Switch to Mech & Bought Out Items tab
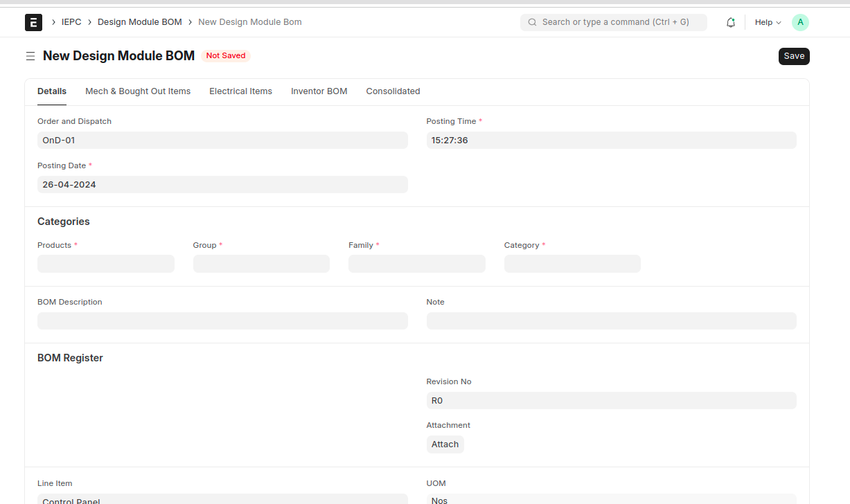Viewport: 850px width, 504px height. pyautogui.click(x=138, y=91)
